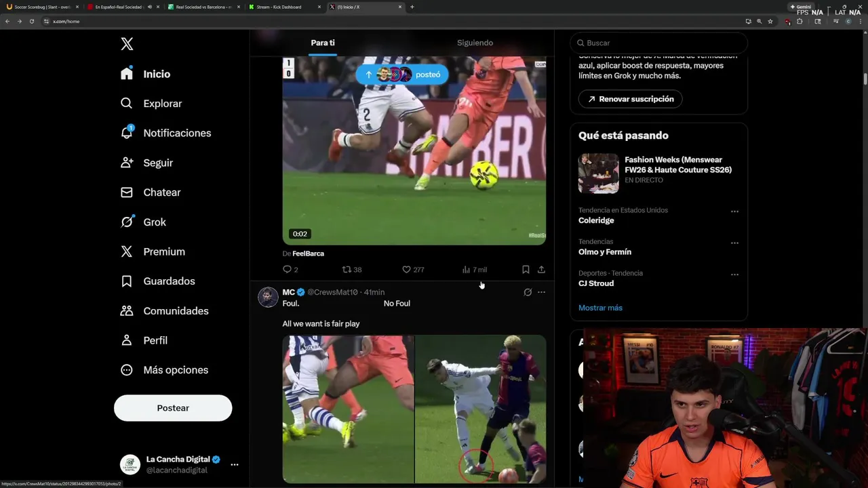Switch to En Español-Real Sociedad browser tab
The width and height of the screenshot is (868, 488).
[122, 7]
